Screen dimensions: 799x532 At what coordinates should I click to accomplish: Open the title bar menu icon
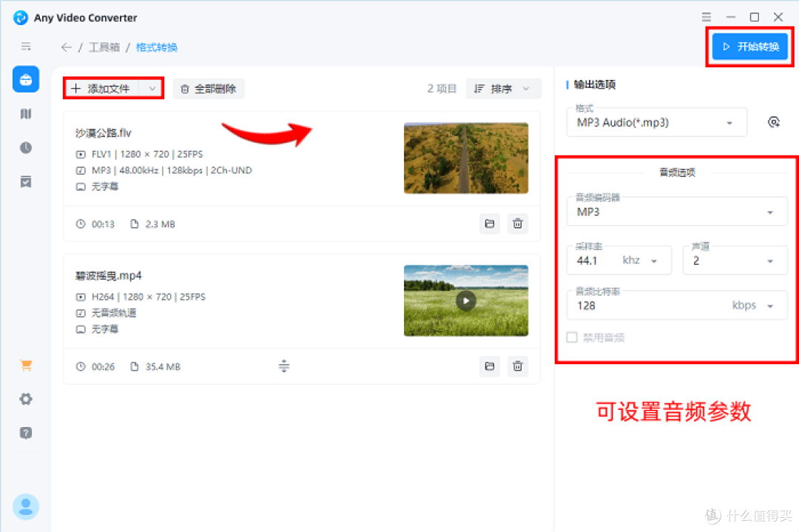point(707,17)
